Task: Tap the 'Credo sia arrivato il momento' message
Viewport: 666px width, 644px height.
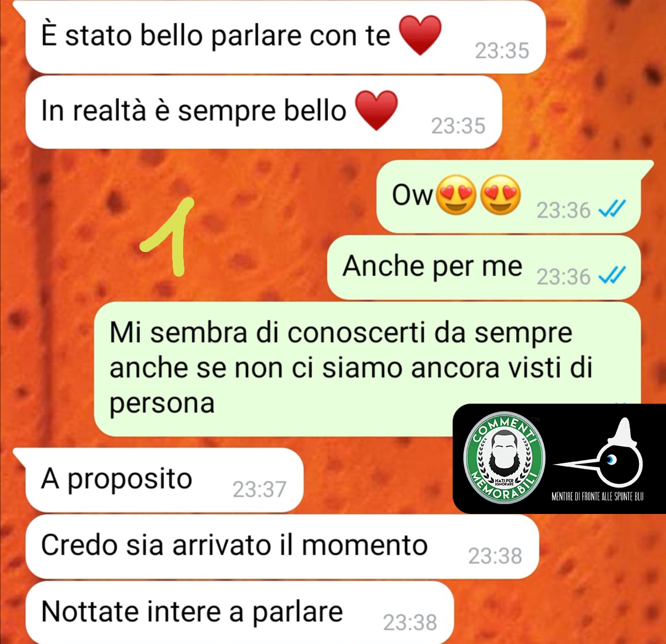Action: coord(282,547)
